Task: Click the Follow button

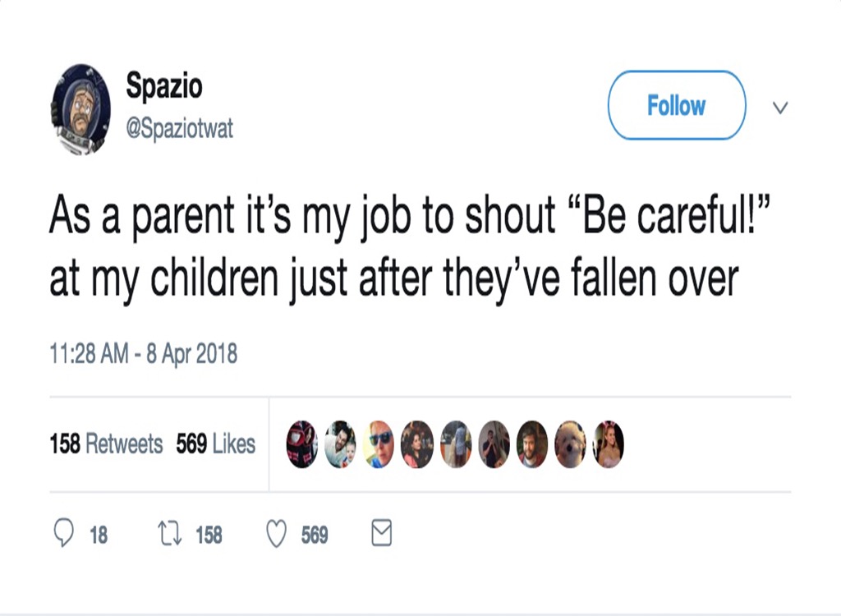Action: [x=676, y=105]
